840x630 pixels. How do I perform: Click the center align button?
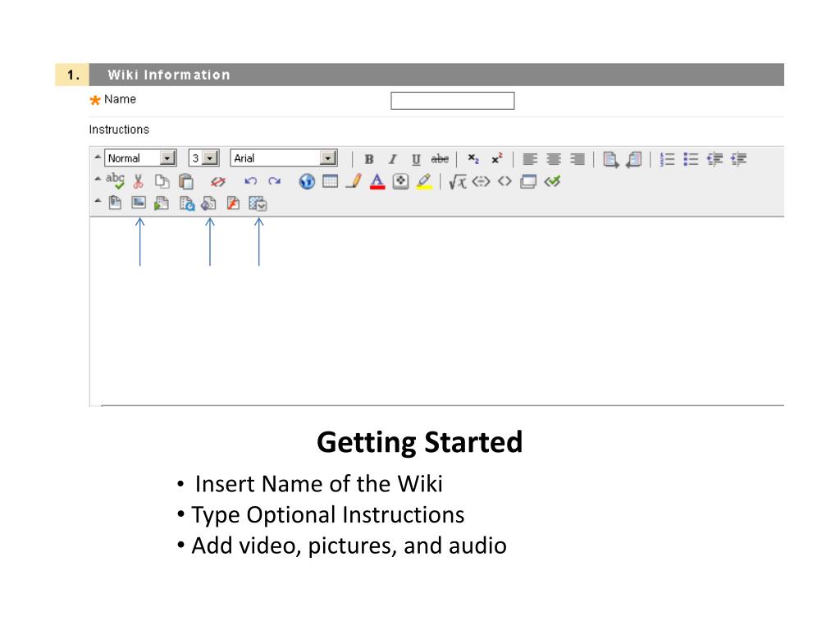[x=554, y=159]
